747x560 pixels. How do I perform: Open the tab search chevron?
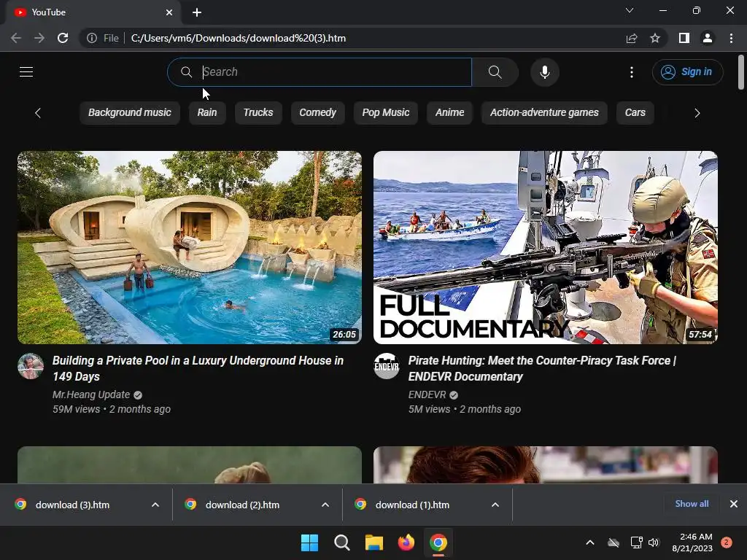(x=630, y=10)
